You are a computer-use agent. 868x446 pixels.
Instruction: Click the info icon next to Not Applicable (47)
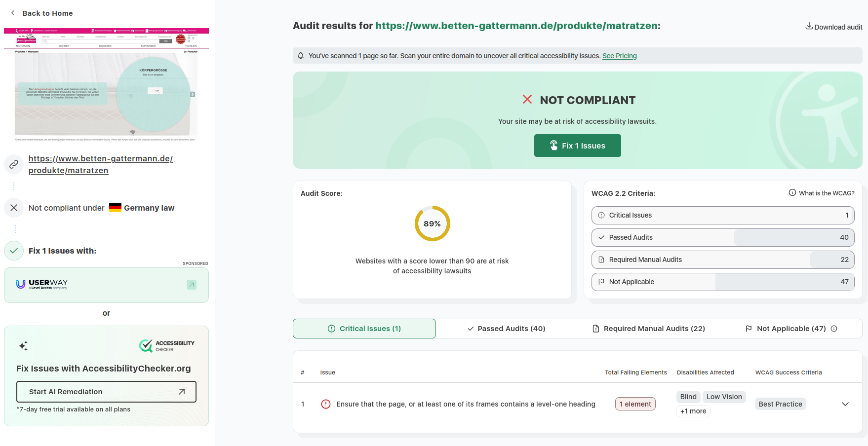[x=834, y=329]
